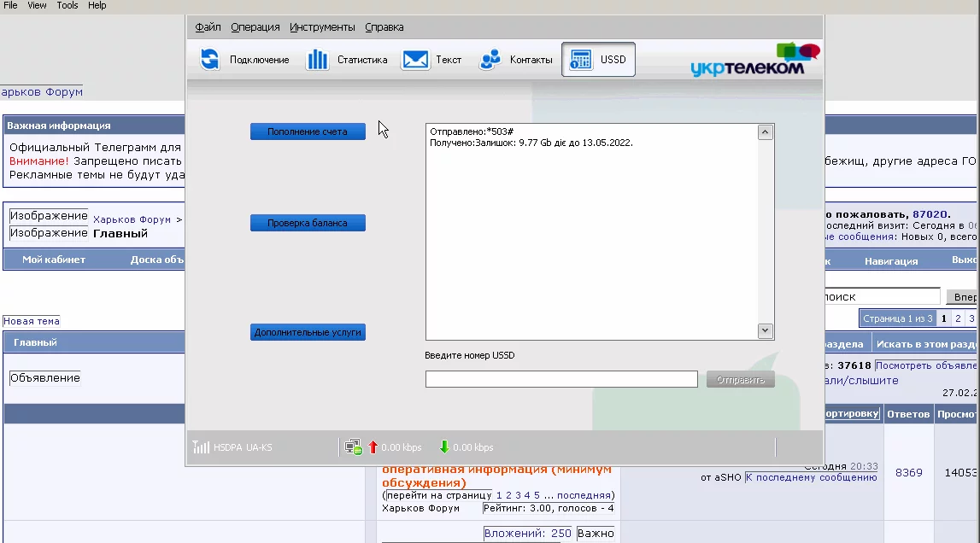Open thread page 3 link
Screen dimensions: 980x543
click(x=518, y=495)
